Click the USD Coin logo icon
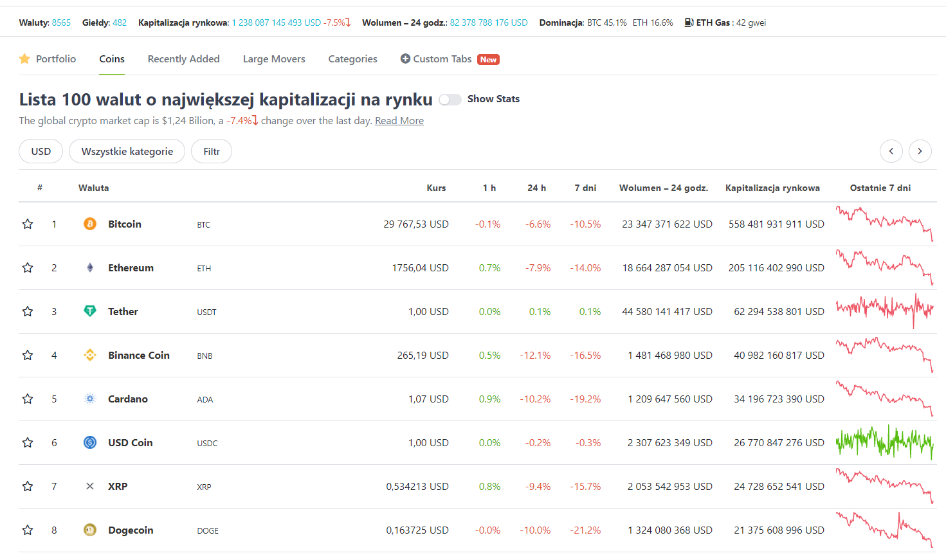 (90, 442)
